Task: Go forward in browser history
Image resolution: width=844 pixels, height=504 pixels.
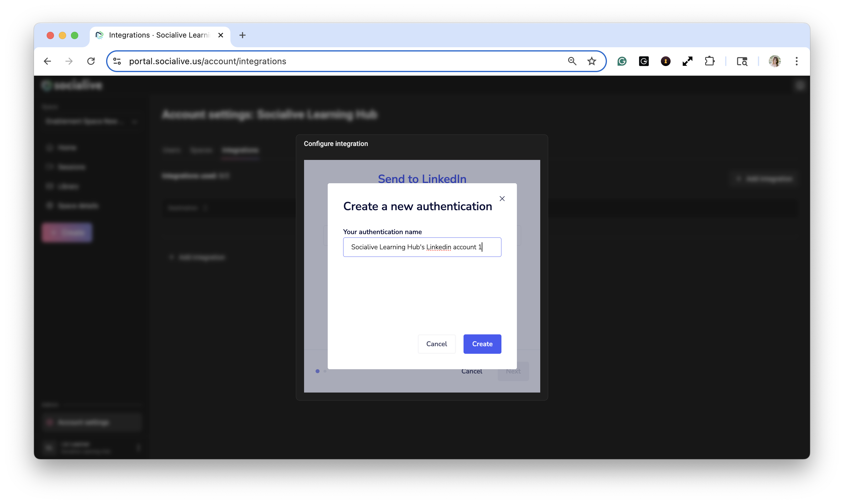Action: (69, 61)
